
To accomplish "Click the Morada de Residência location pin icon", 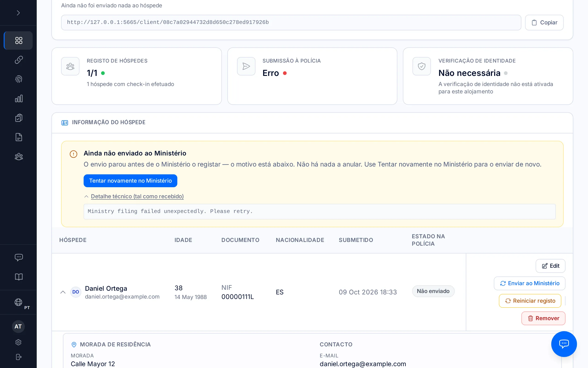I will 74,344.
